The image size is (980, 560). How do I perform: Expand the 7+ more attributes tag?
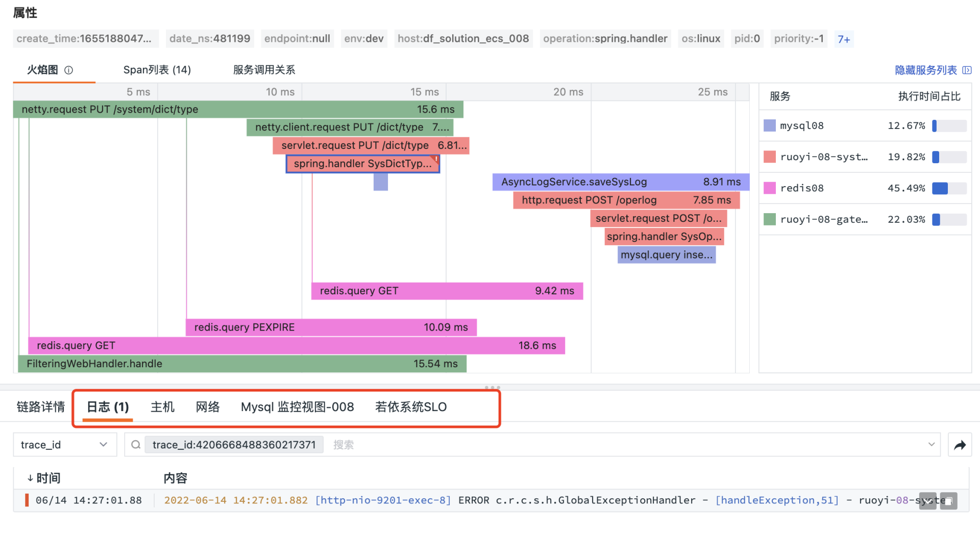[844, 39]
